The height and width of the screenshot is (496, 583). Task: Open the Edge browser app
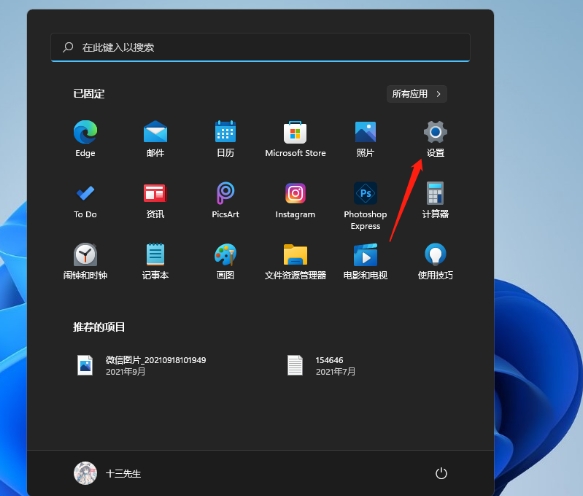pos(85,138)
